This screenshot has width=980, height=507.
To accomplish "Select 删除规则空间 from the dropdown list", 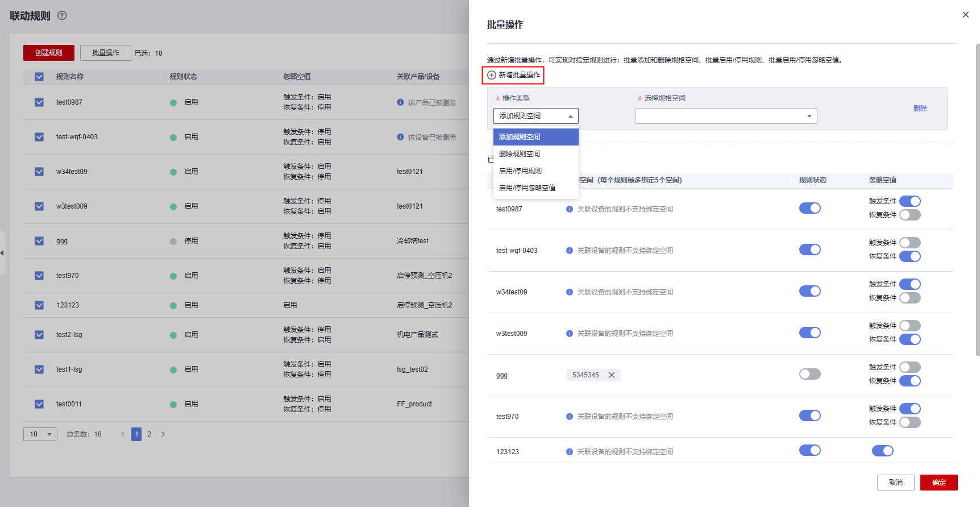I will [x=520, y=154].
